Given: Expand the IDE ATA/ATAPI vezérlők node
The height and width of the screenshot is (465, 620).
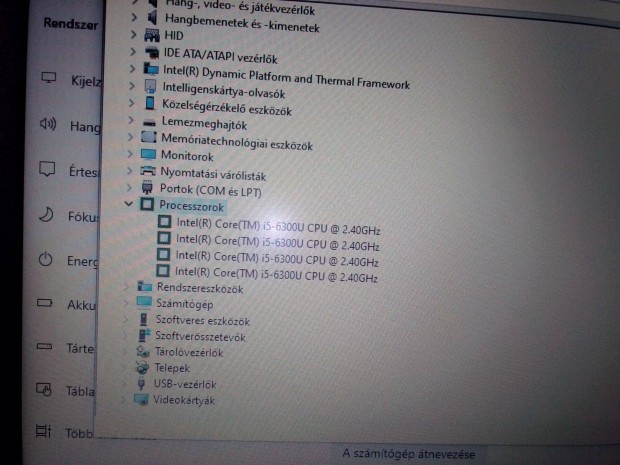Looking at the screenshot, I should 133,52.
